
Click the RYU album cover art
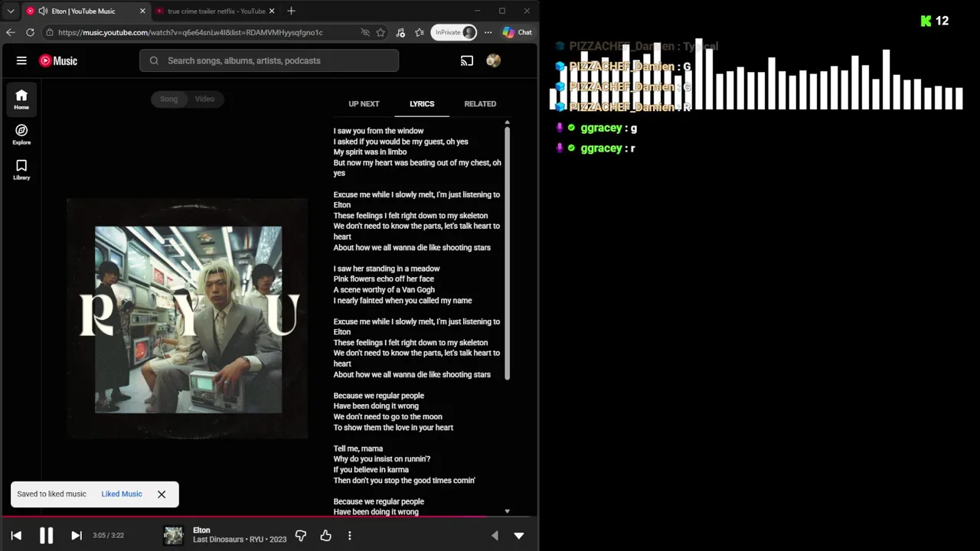coord(188,319)
